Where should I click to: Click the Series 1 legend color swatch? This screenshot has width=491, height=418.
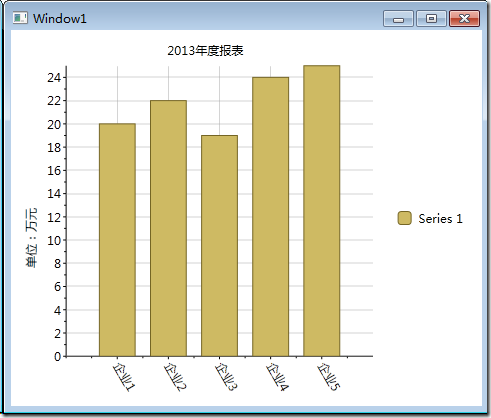point(404,218)
